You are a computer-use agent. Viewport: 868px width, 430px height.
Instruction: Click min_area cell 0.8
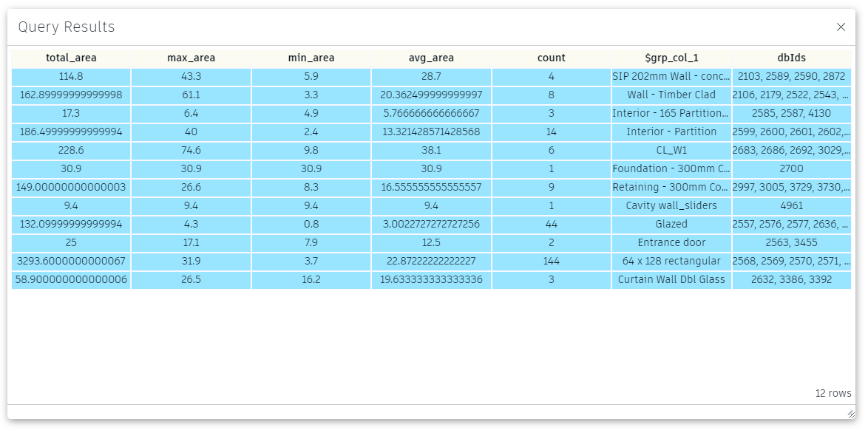[x=311, y=224]
